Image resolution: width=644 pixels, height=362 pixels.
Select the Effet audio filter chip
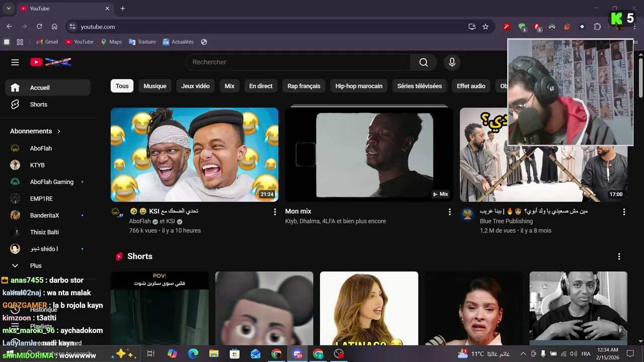click(471, 86)
